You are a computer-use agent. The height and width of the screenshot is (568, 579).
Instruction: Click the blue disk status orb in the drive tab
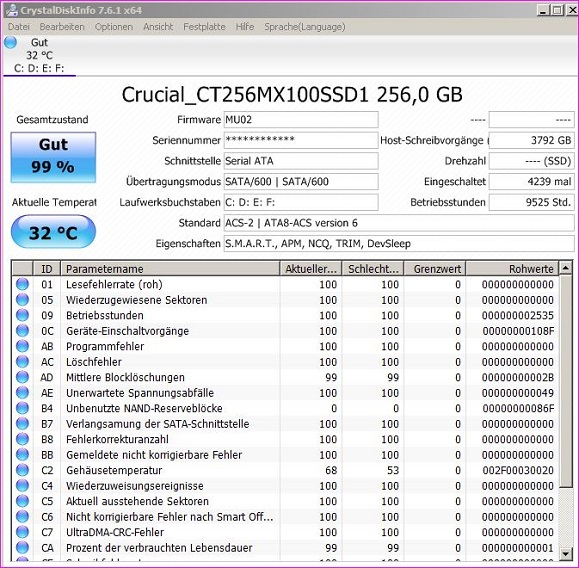point(10,42)
